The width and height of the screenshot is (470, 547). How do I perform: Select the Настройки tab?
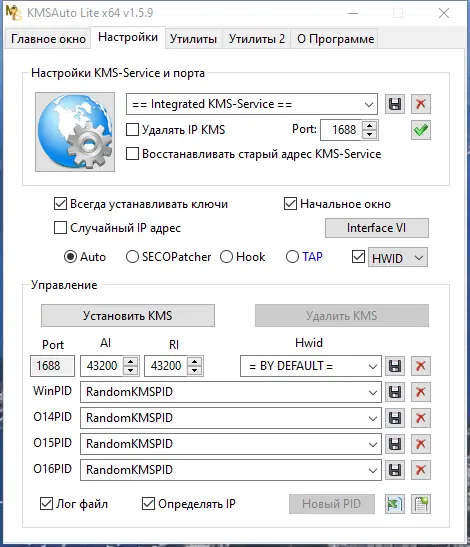coord(128,37)
